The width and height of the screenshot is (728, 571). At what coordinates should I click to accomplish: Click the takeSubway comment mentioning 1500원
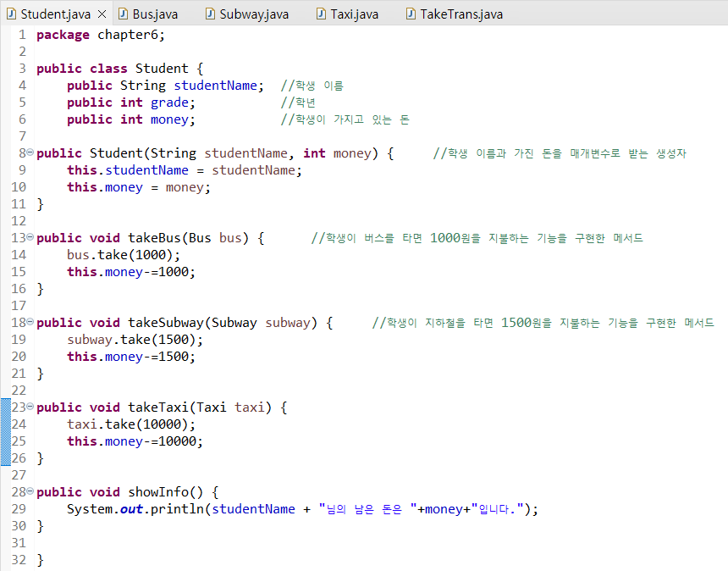(543, 323)
